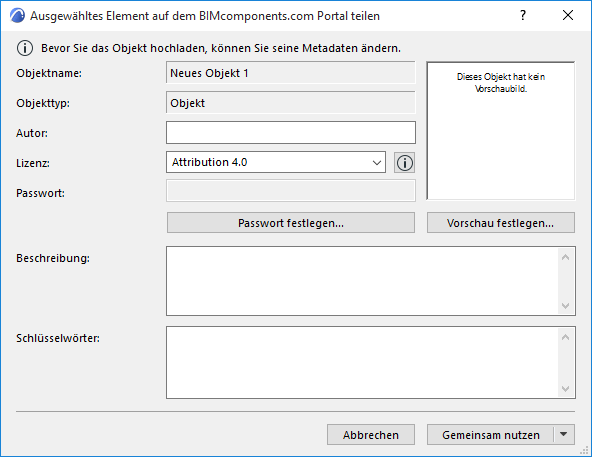Click the license info icon button
Image resolution: width=592 pixels, height=457 pixels.
pyautogui.click(x=404, y=163)
